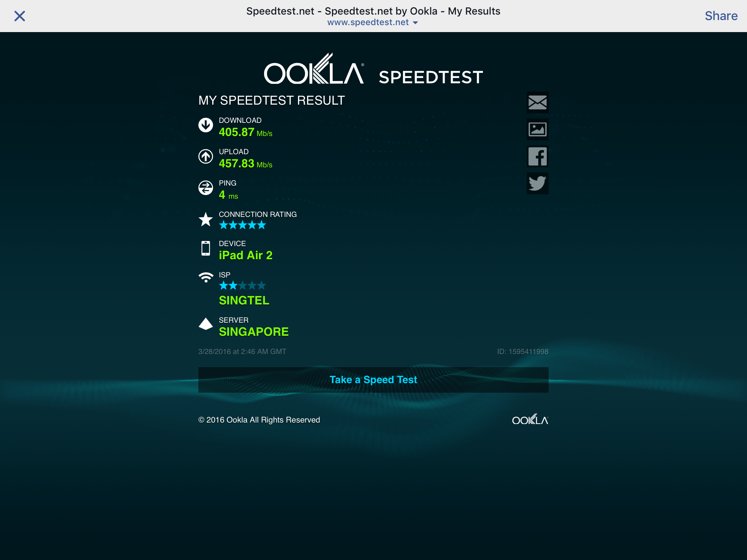Click the 457.83 Mb/s upload value
This screenshot has width=747, height=560.
[x=245, y=164]
